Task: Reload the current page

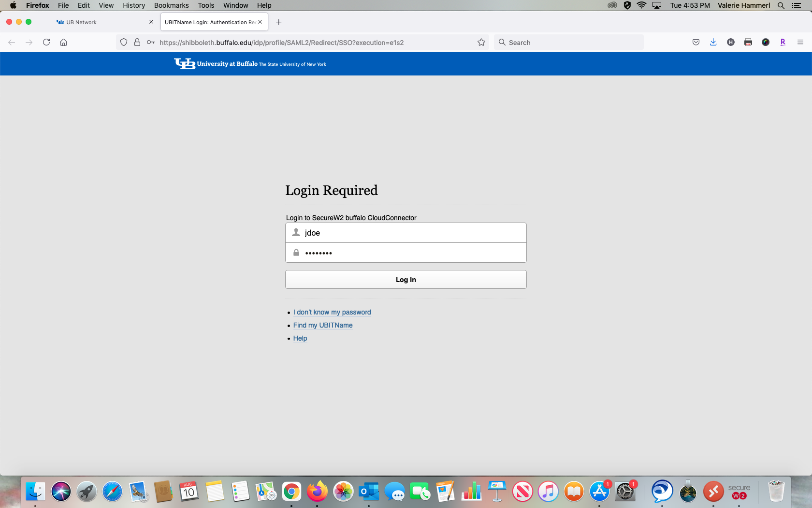Action: [x=46, y=42]
